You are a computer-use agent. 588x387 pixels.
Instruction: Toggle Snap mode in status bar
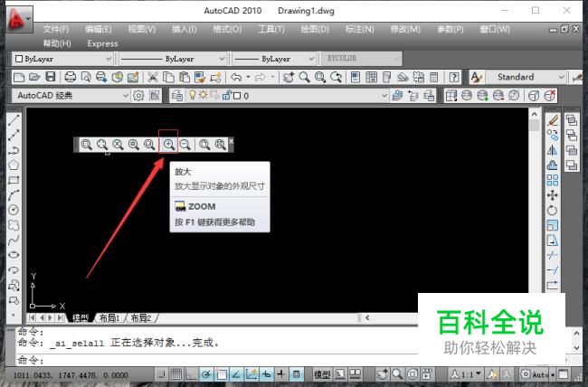pos(161,373)
